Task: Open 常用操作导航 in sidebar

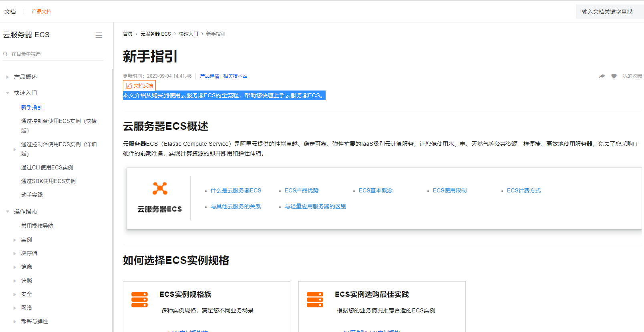Action: click(37, 226)
